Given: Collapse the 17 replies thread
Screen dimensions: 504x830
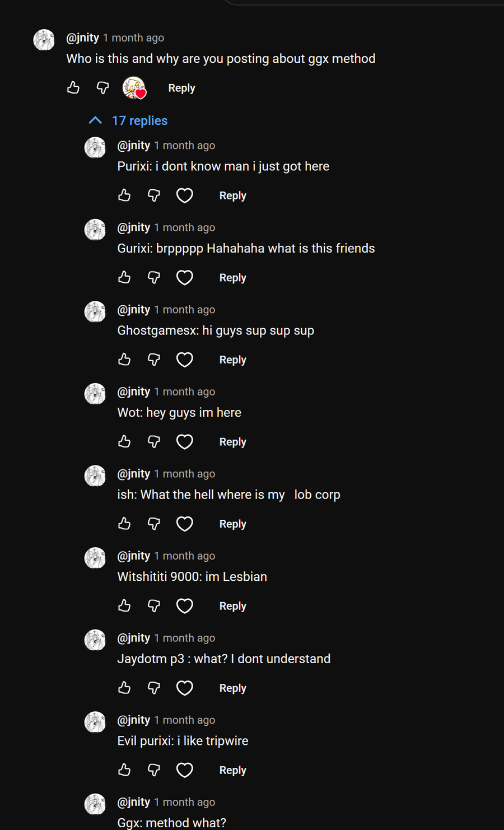Looking at the screenshot, I should click(128, 120).
